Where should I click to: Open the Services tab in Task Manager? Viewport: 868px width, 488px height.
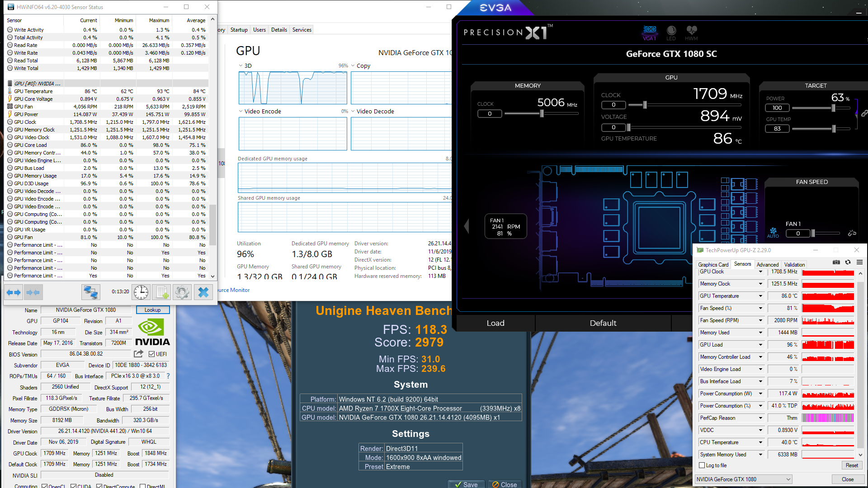tap(302, 30)
